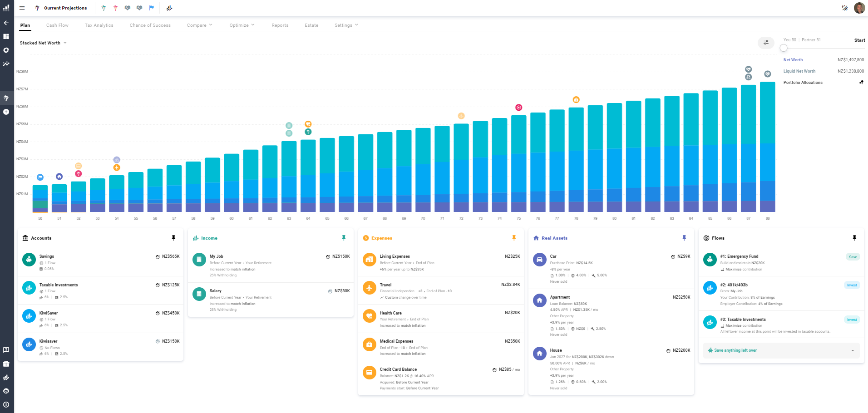Image resolution: width=868 pixels, height=413 pixels.
Task: Open the hamburger menu
Action: pyautogui.click(x=22, y=8)
